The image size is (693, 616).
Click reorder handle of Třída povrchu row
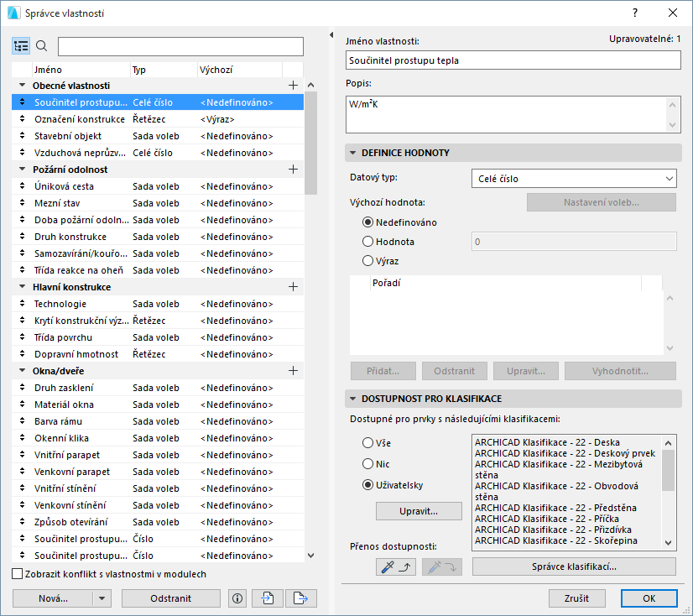(x=22, y=337)
